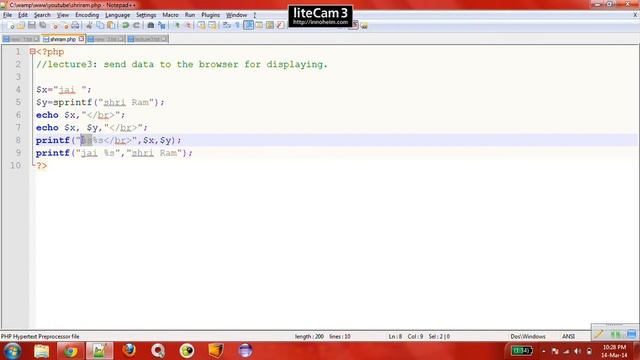
Task: Click 'length : 200' in status bar
Action: (x=309, y=337)
